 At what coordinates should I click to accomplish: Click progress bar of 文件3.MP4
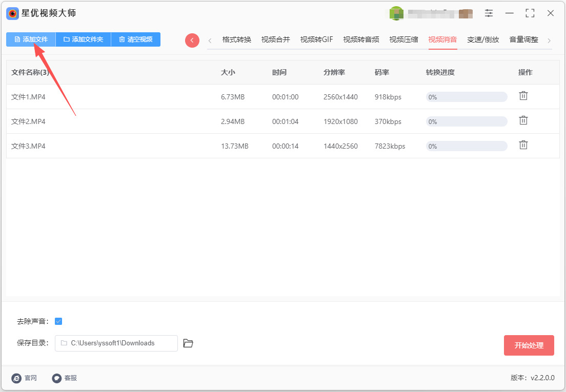467,146
